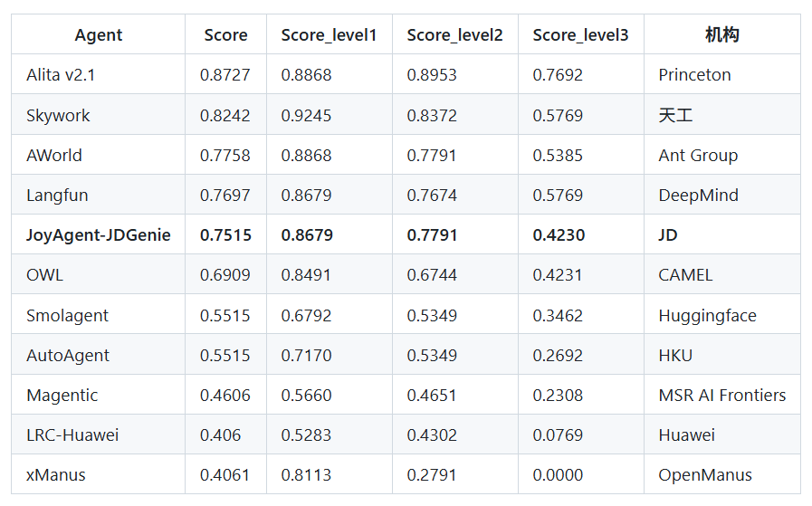
Task: Select Smolagent level3 score 0.3462
Action: (x=581, y=314)
